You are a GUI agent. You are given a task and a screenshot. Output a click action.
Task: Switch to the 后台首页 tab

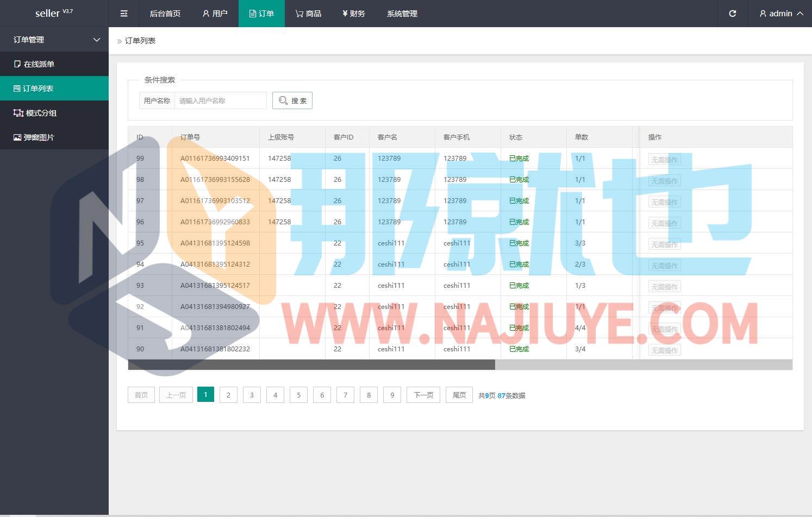[165, 14]
